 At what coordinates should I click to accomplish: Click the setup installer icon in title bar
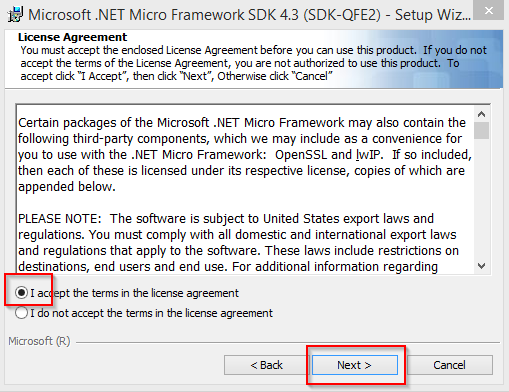pyautogui.click(x=15, y=15)
